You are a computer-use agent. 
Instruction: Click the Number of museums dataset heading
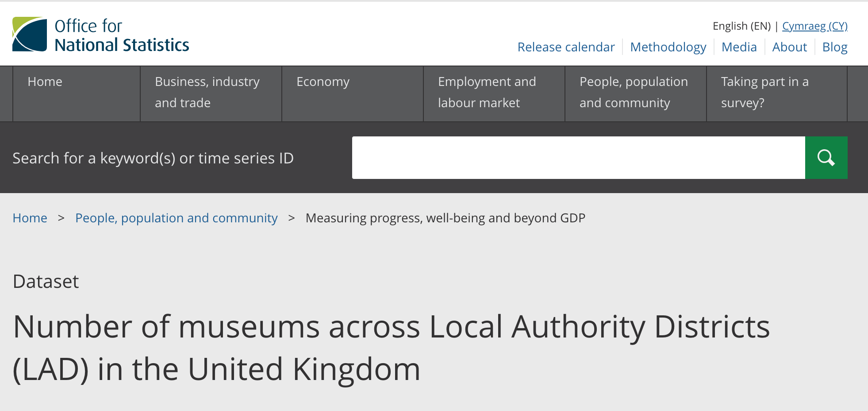pyautogui.click(x=391, y=348)
